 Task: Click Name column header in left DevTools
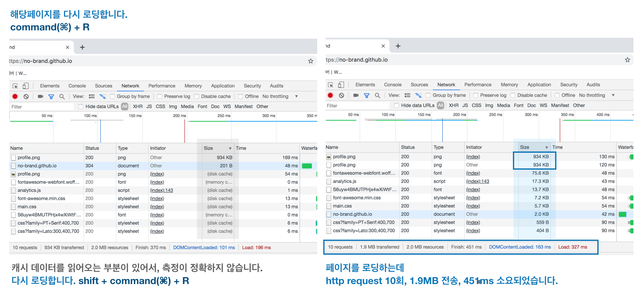click(46, 148)
